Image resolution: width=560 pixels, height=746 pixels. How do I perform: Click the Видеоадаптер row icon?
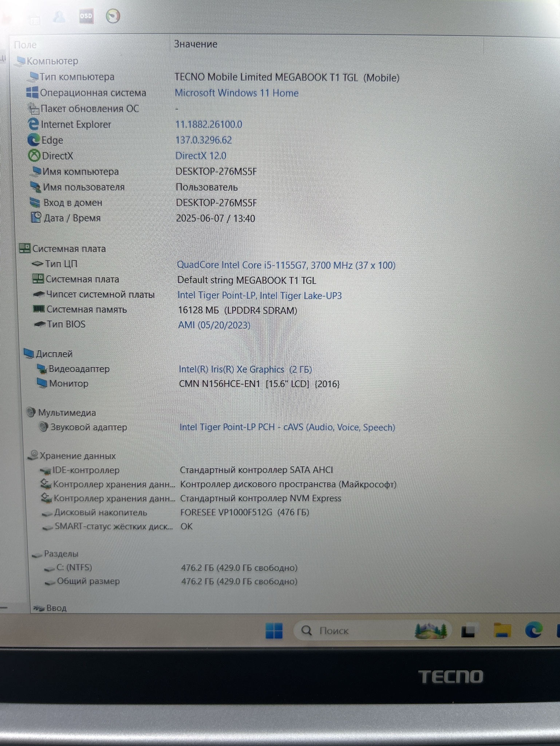42,369
